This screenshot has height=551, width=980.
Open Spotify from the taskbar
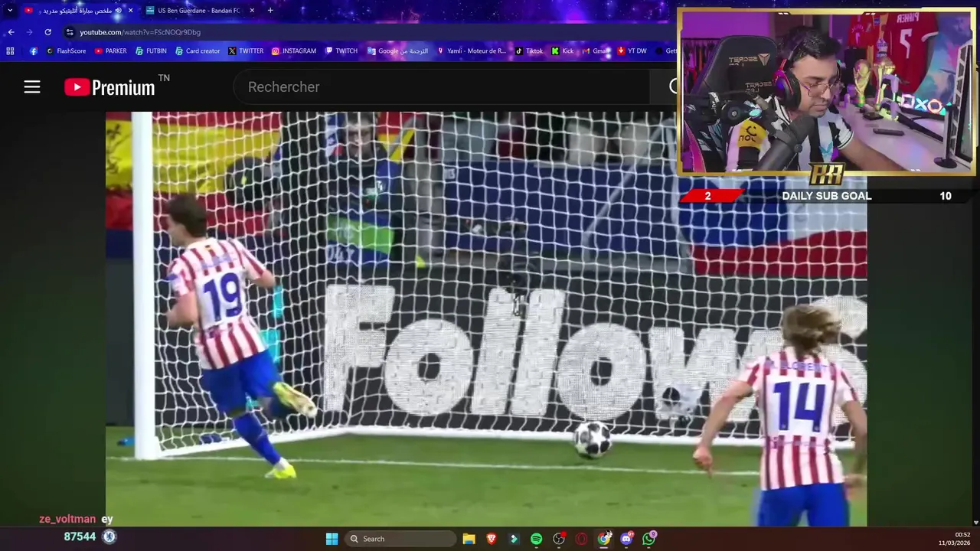click(536, 539)
